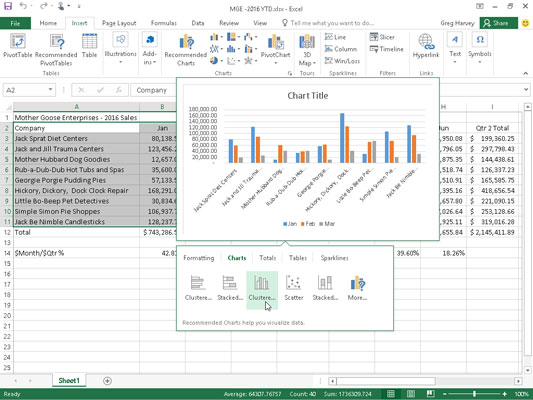Insert a Slicer filter
Viewport: 533px width, 400px height.
pos(382,37)
